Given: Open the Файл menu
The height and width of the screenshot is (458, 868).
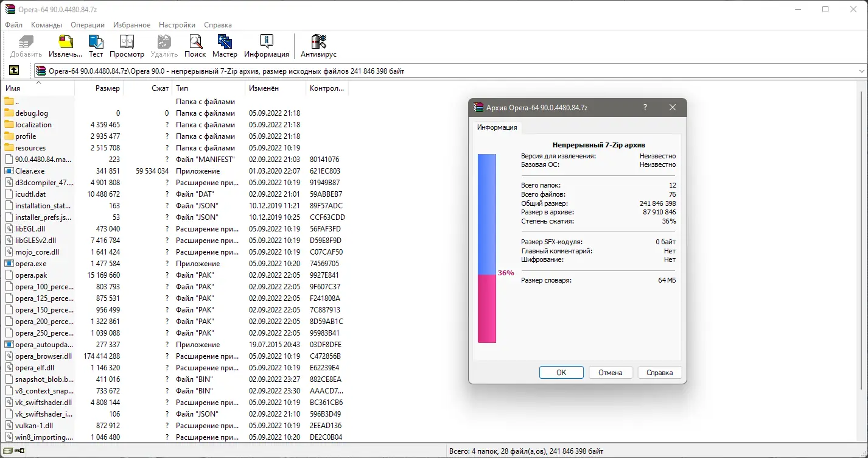Looking at the screenshot, I should (x=13, y=25).
